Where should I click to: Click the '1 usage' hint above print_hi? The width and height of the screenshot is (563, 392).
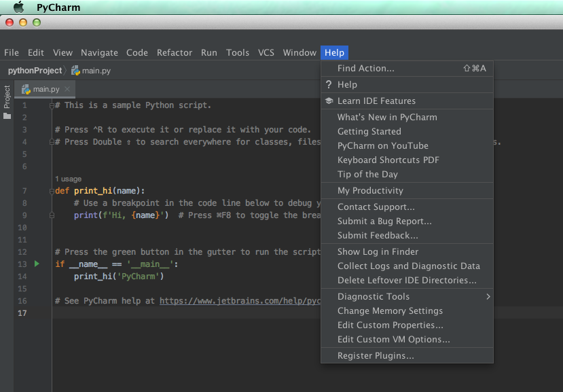(x=68, y=179)
